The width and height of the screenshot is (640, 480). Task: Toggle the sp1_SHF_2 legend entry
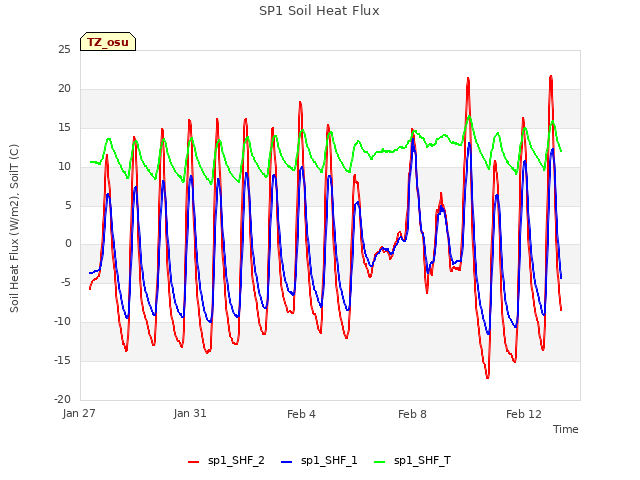[x=226, y=461]
